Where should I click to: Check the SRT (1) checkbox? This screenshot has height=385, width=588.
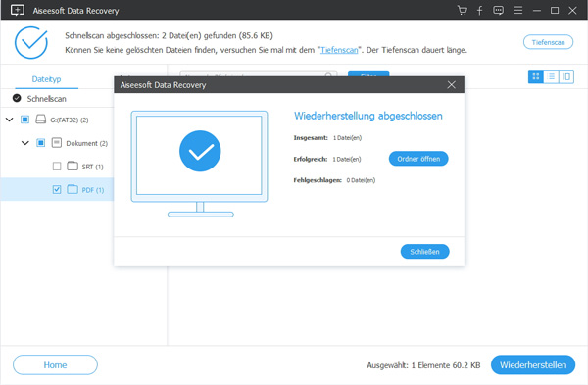click(x=57, y=167)
